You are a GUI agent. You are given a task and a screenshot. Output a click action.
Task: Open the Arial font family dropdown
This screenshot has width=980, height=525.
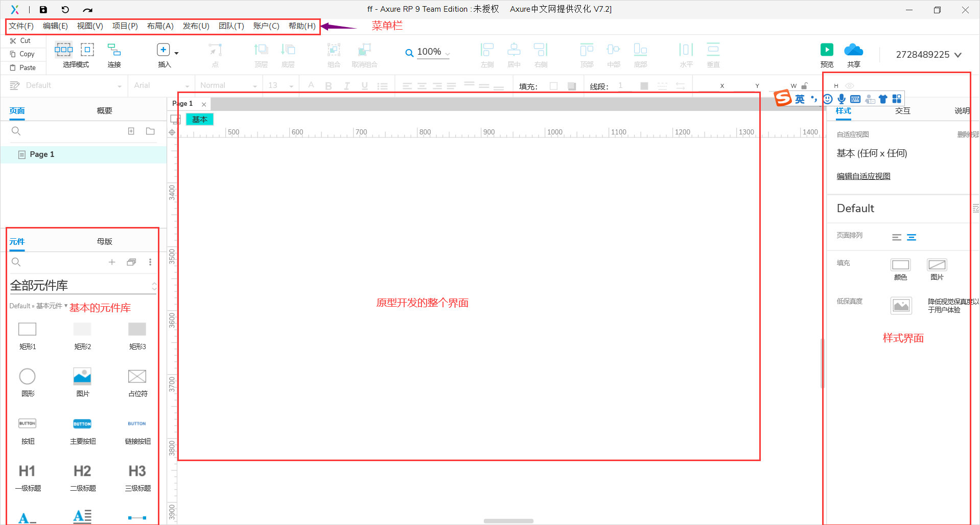pos(187,85)
